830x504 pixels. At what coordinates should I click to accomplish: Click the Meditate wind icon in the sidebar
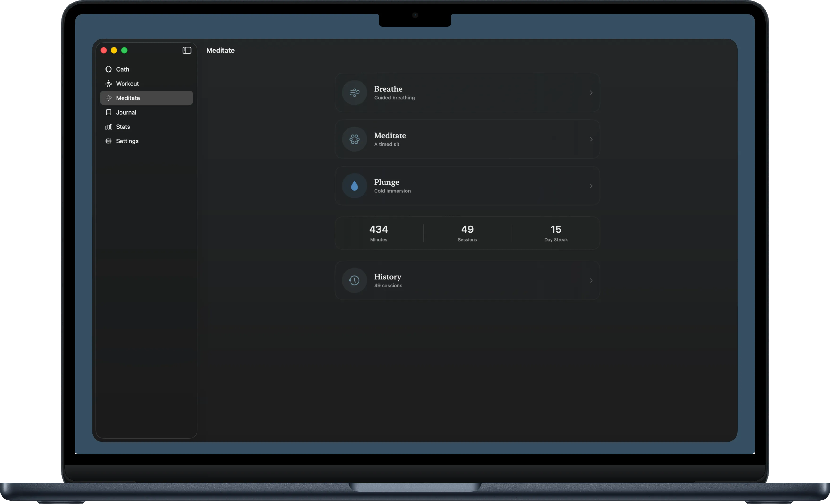(x=108, y=98)
